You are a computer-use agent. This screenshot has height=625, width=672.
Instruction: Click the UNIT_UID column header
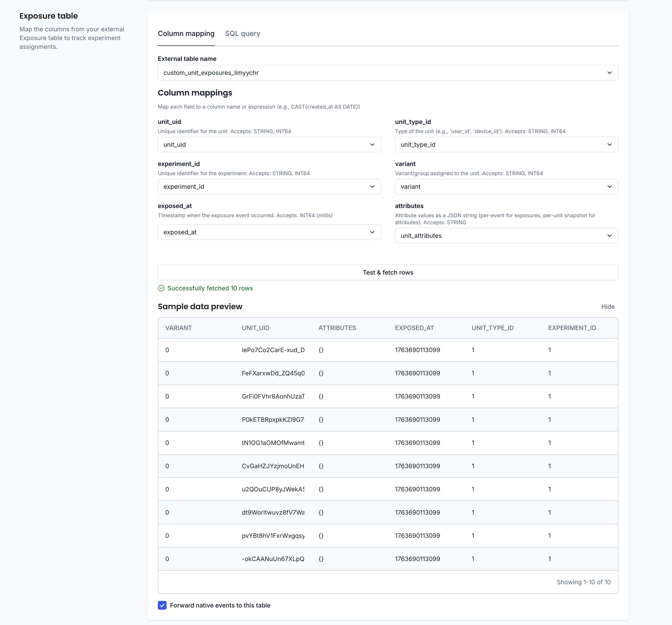pos(255,328)
